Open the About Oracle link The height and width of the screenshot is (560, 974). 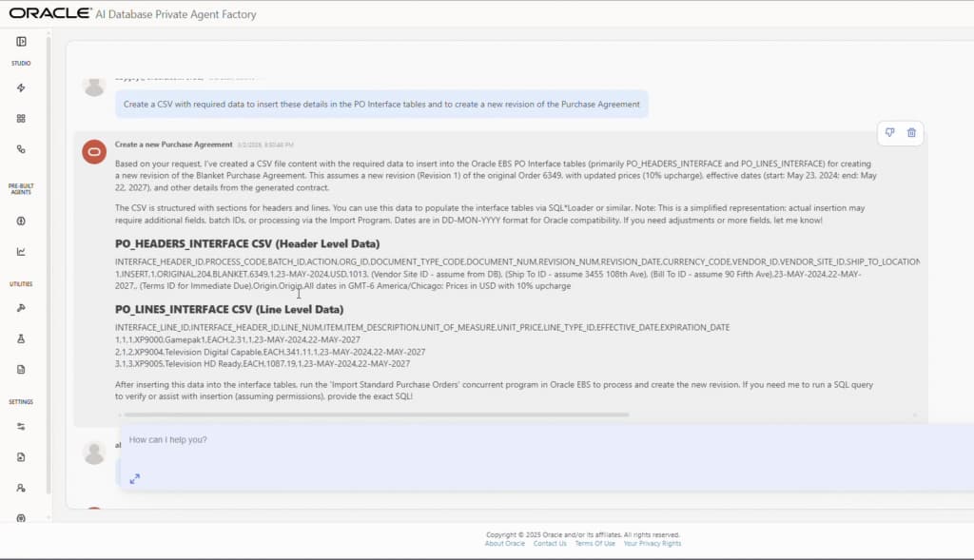(x=504, y=543)
